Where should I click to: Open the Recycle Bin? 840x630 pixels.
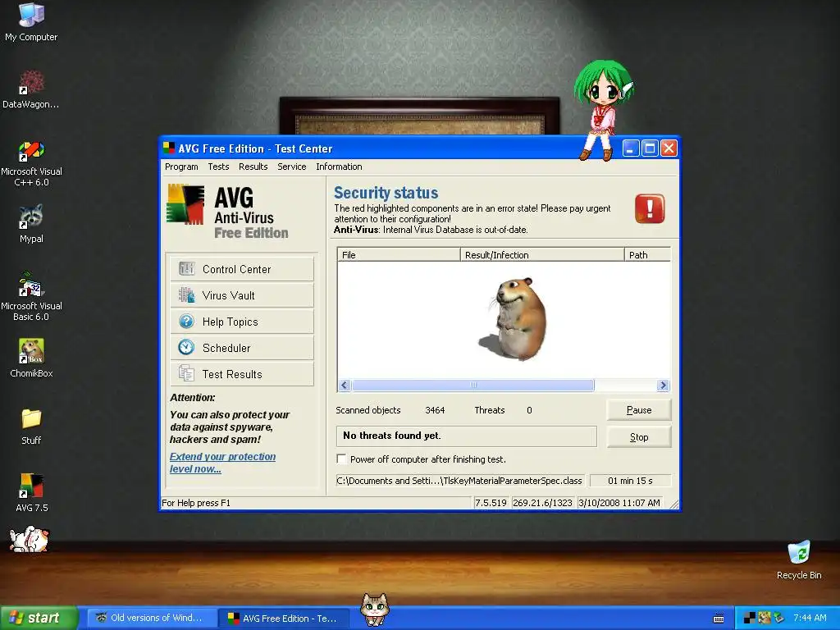(799, 559)
